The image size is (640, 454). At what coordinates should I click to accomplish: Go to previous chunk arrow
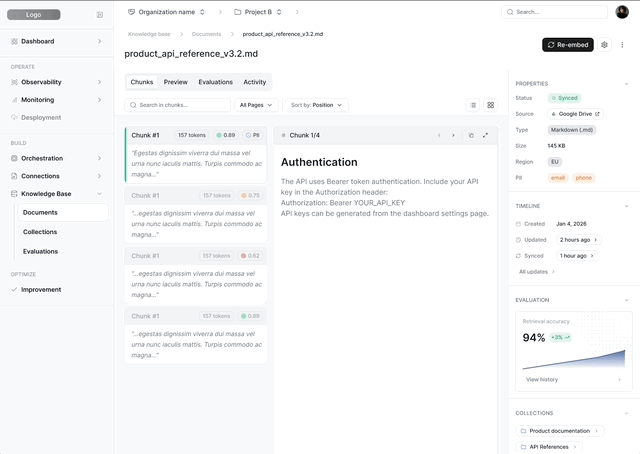pos(439,135)
